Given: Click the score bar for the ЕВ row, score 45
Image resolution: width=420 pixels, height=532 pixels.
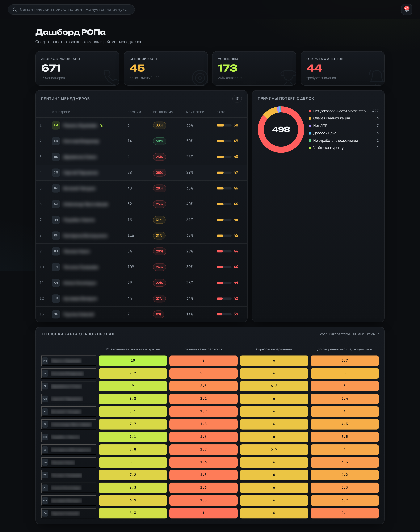Looking at the screenshot, I should tap(224, 235).
